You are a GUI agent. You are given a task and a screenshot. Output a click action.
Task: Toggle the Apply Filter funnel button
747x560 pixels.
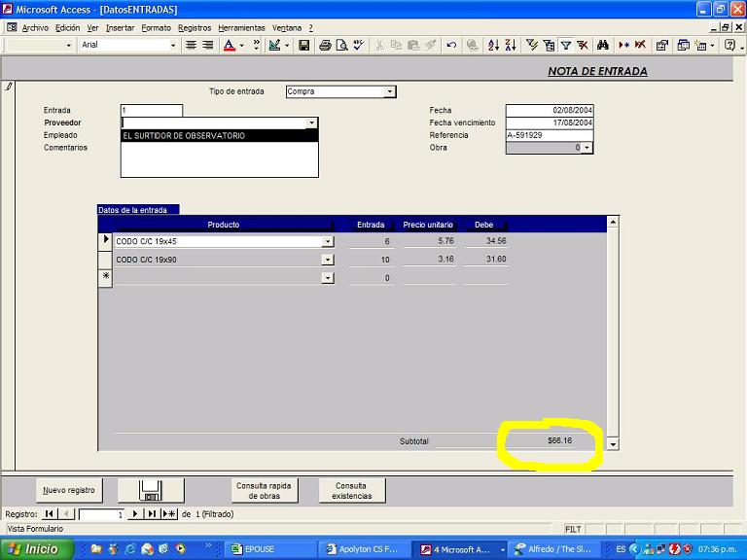pyautogui.click(x=566, y=45)
